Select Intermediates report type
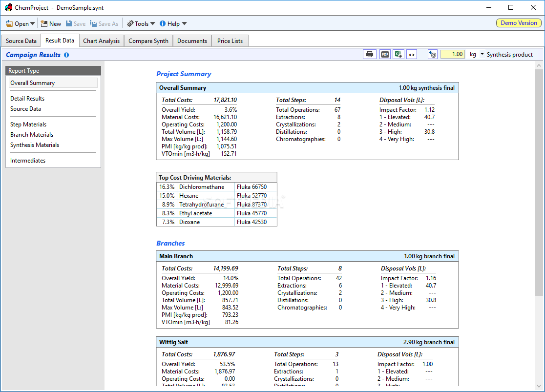The height and width of the screenshot is (392, 545). [27, 161]
